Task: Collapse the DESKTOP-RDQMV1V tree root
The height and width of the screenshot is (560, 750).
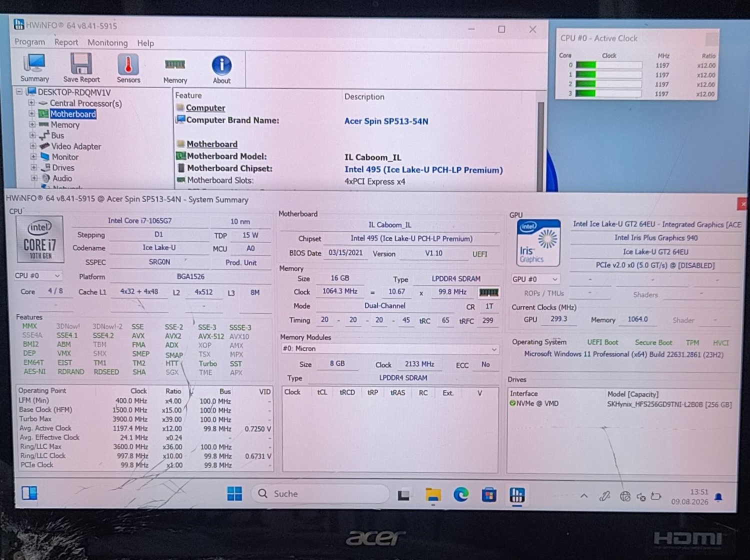Action: (x=19, y=92)
